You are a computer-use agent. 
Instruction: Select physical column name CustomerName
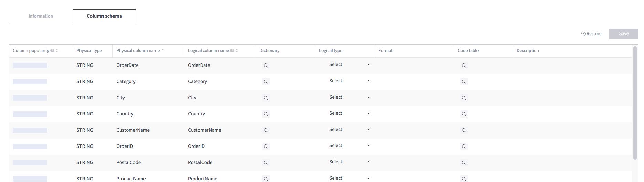point(133,130)
